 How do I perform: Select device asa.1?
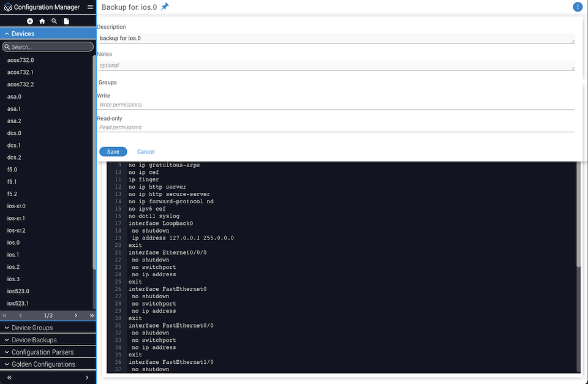[x=14, y=109]
